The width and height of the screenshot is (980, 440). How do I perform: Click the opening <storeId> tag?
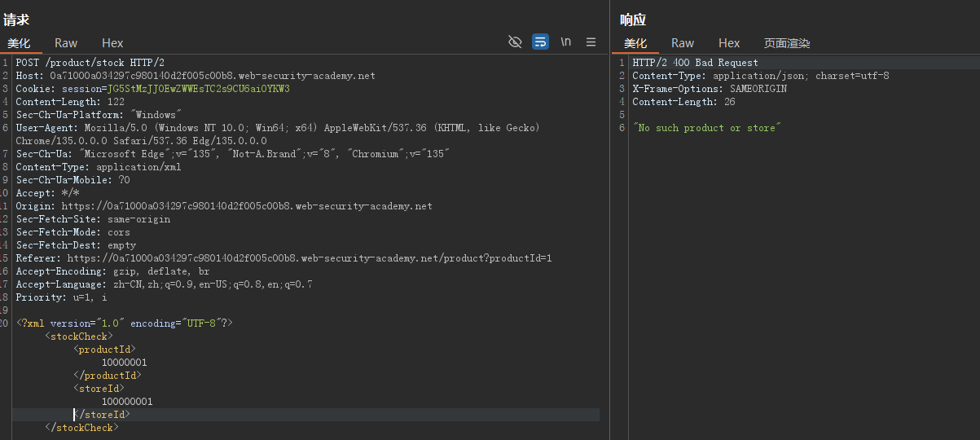pos(99,389)
